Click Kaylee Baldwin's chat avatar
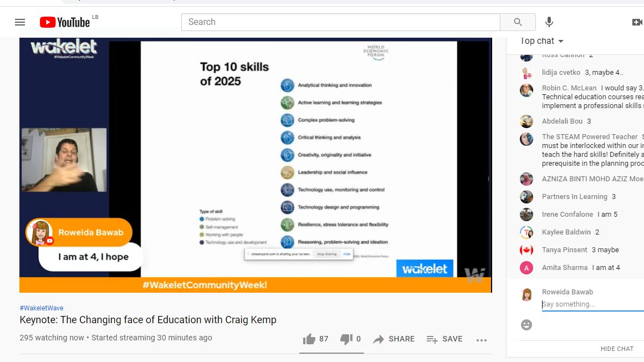The height and width of the screenshot is (362, 644). pos(527,232)
